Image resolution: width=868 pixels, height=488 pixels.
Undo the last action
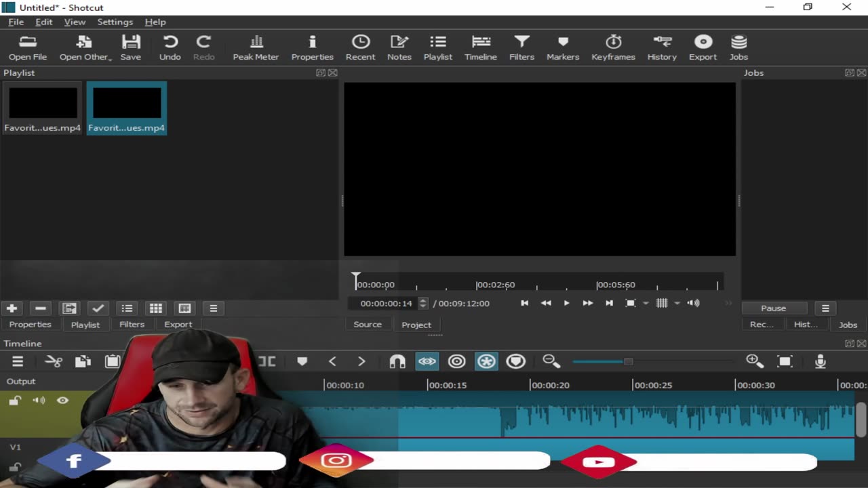(170, 48)
